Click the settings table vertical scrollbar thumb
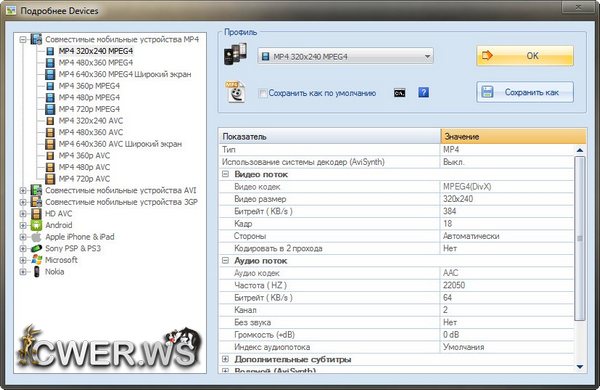Viewport: 600px width, 390px height. click(x=580, y=238)
